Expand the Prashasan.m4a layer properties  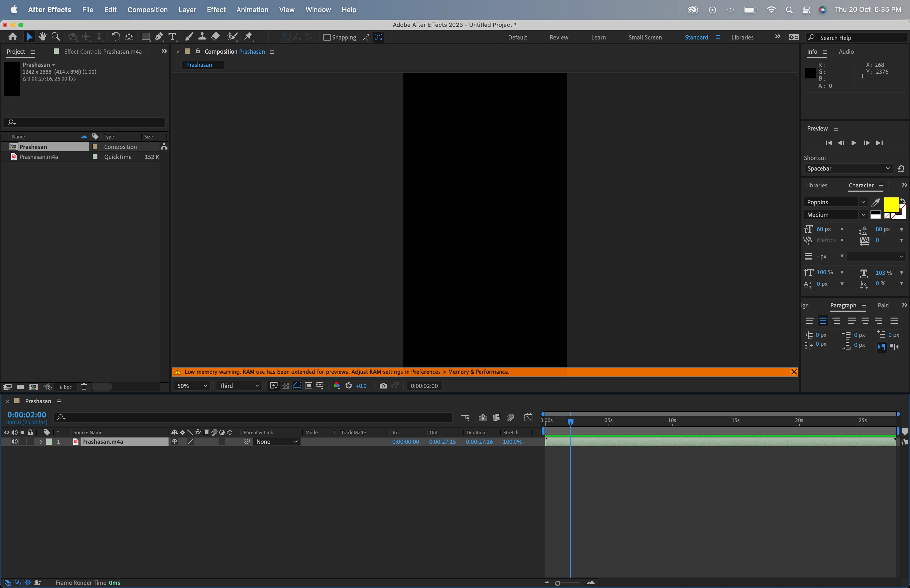[x=41, y=442]
